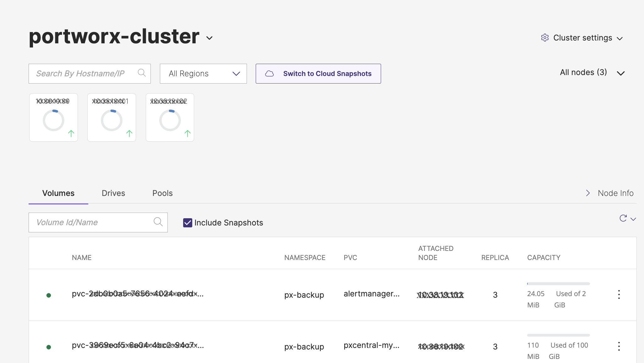
Task: Click the NAMESPACE column header
Action: click(x=305, y=257)
